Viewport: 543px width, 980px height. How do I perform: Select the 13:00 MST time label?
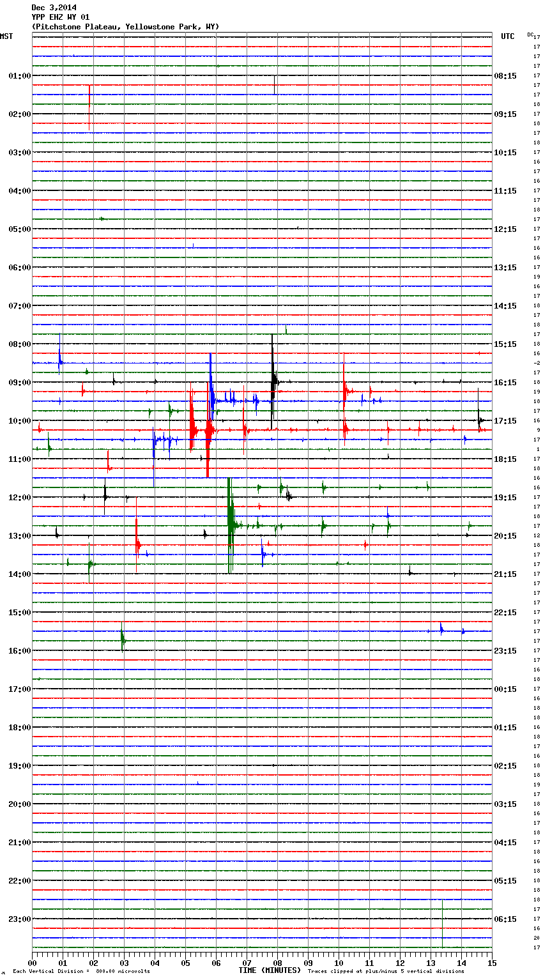(20, 536)
